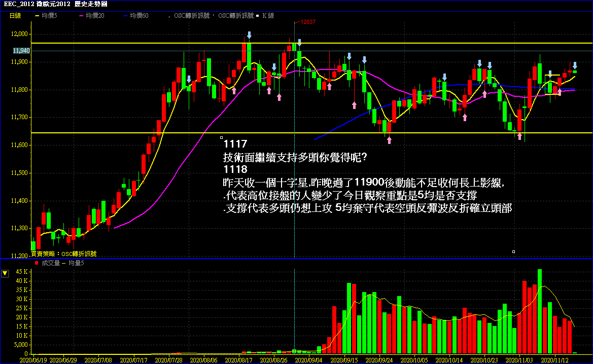
Task: Click the 2020/10/14 date axis label
Action: pos(449,360)
